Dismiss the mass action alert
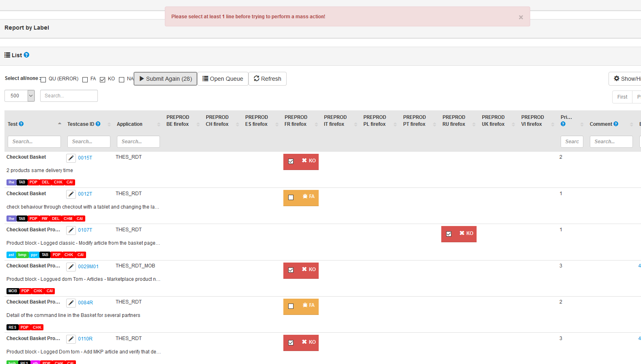Image resolution: width=641 pixels, height=364 pixels. tap(521, 17)
